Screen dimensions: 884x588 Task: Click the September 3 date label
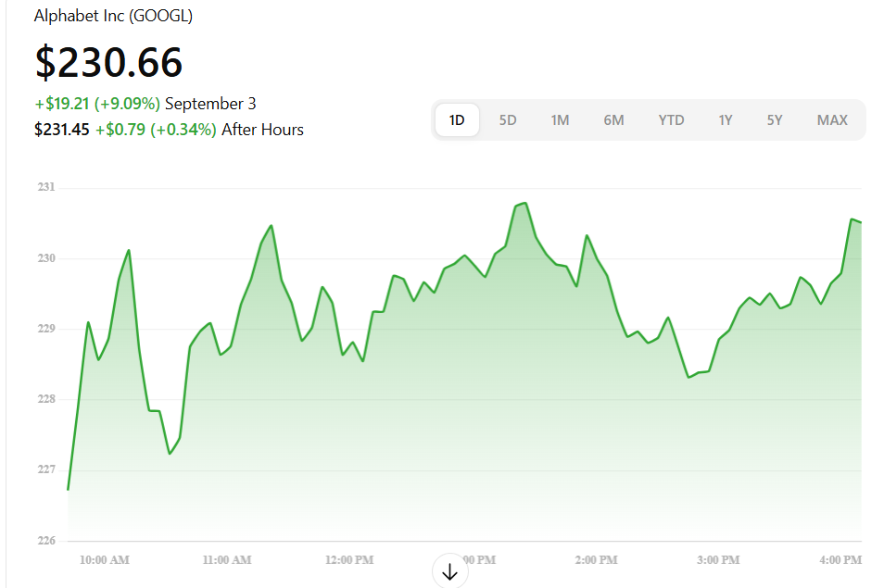pos(210,104)
